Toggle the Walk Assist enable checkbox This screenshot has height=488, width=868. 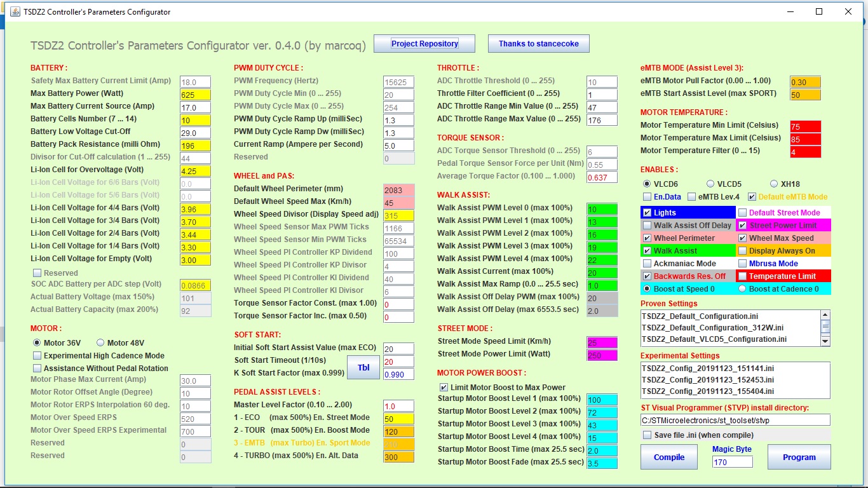(x=647, y=251)
